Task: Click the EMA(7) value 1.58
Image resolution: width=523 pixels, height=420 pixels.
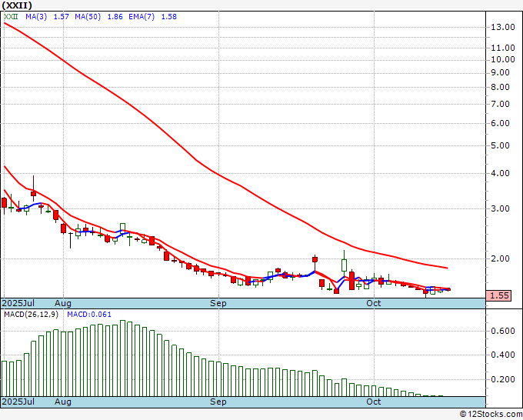Action: [169, 17]
